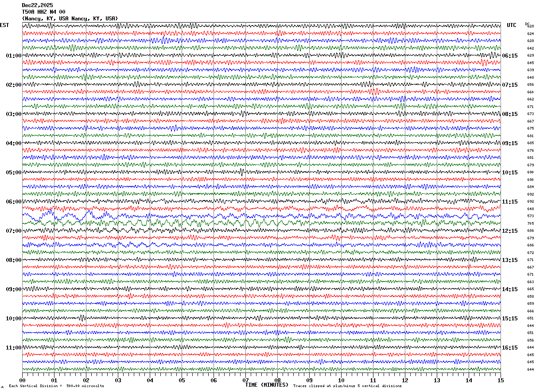Click the 08:15 UTC time label
The image size is (536, 392).
coord(510,114)
